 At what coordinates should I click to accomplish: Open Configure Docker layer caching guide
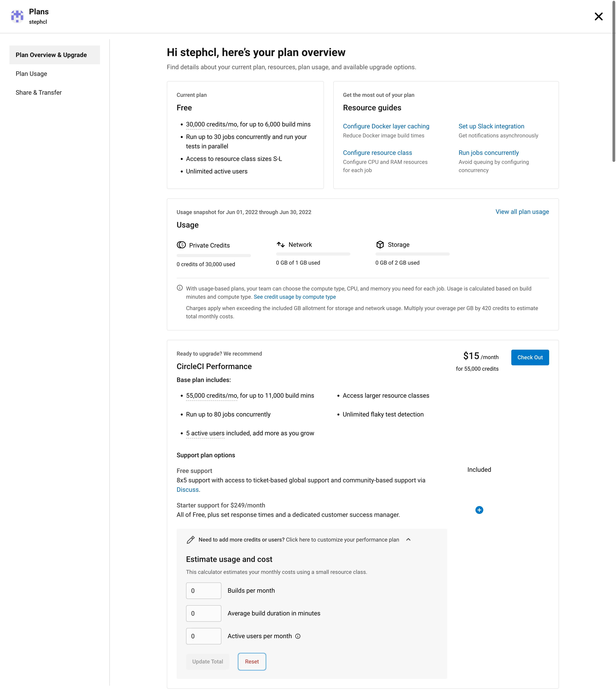(x=386, y=126)
